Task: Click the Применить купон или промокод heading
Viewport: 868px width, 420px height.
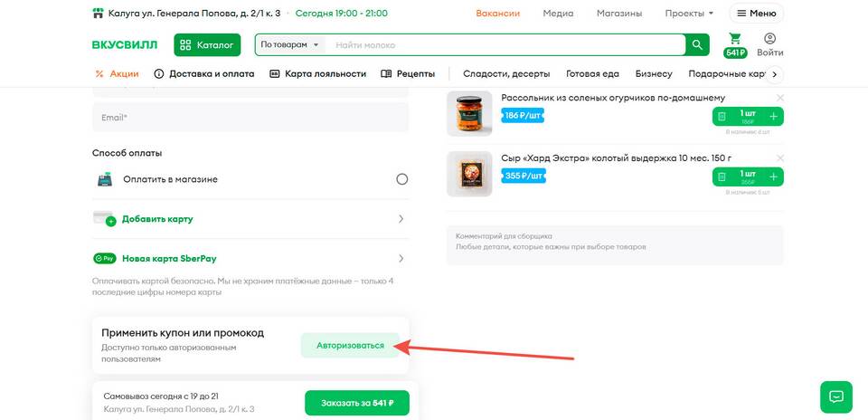Action: click(183, 333)
